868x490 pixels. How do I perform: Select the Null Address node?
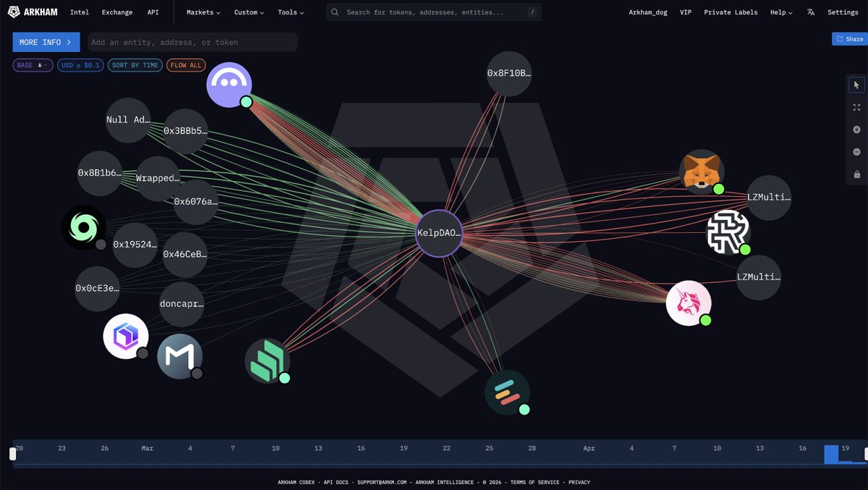pos(128,120)
